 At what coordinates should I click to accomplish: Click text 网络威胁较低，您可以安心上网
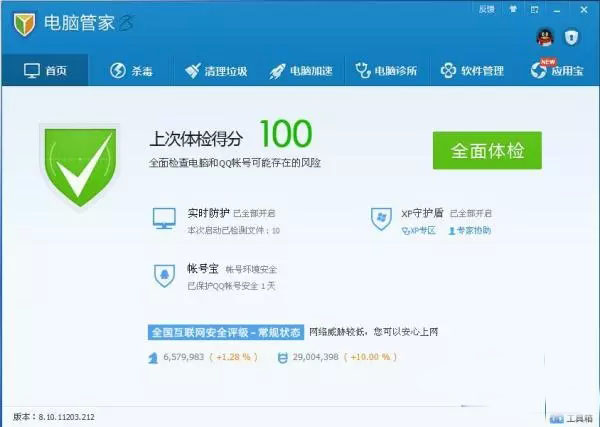pos(373,332)
